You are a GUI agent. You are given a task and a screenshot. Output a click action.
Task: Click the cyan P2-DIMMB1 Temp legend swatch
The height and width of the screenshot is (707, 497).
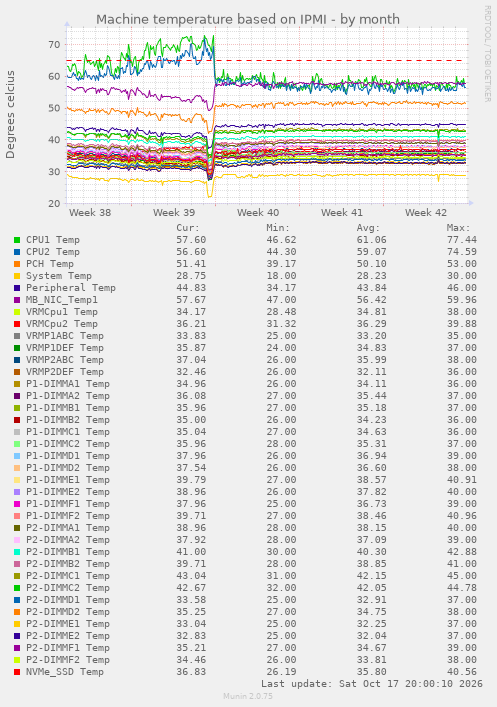17,552
